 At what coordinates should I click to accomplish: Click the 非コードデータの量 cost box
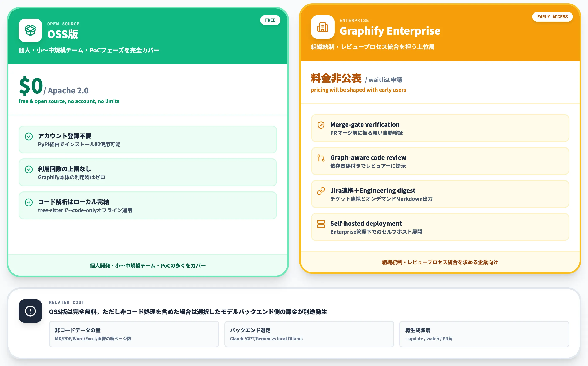pyautogui.click(x=134, y=334)
